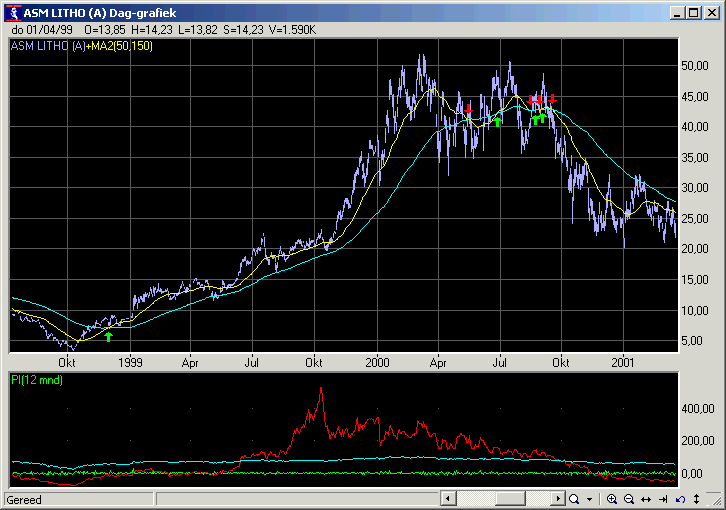Click the 'V=1.590K' volume readout

(293, 30)
